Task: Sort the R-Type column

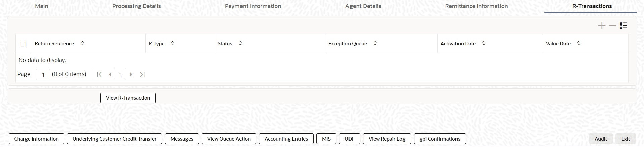Action: 172,43
